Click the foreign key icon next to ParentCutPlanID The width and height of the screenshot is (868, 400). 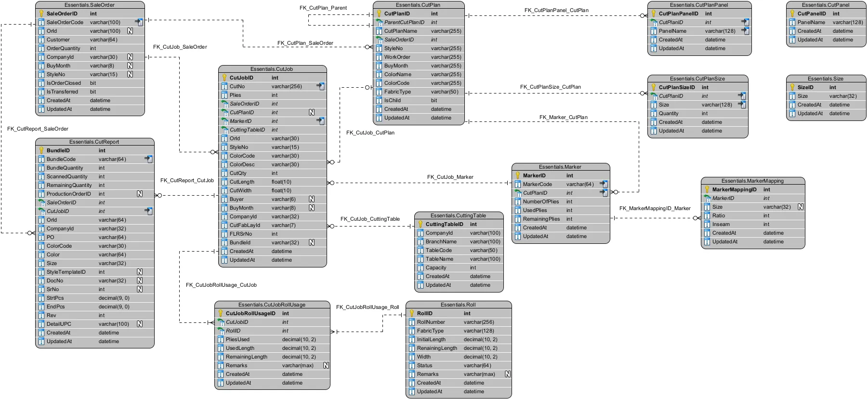(x=379, y=22)
